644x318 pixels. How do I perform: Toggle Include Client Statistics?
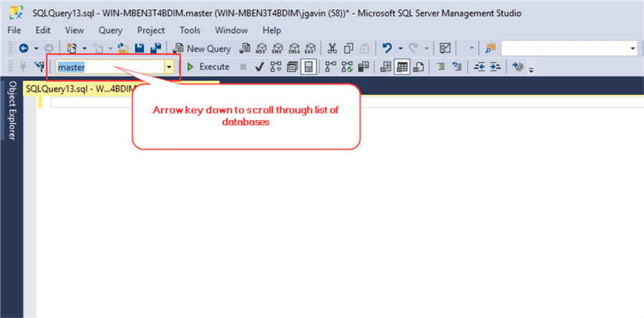364,66
